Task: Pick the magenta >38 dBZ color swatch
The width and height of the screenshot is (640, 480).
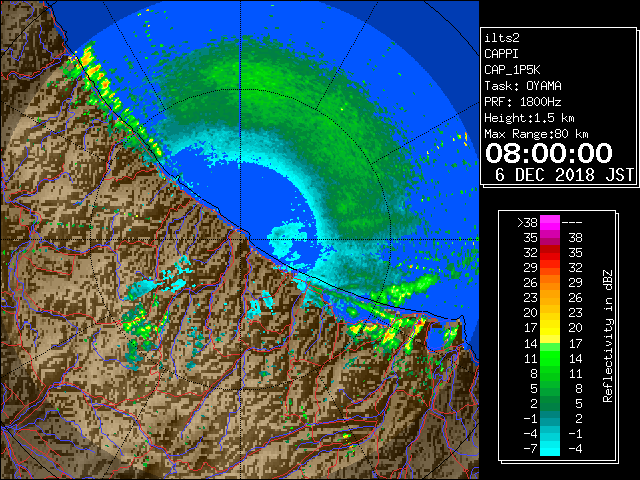Action: tap(550, 223)
